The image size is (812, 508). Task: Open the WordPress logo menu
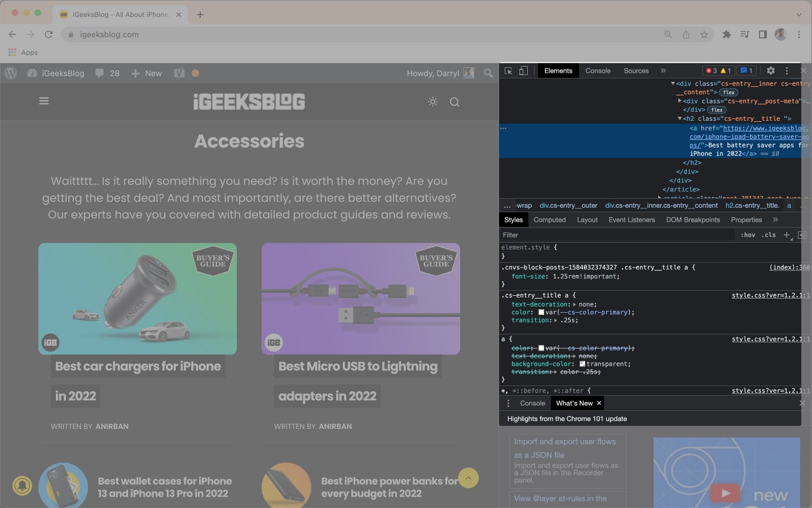click(x=11, y=73)
